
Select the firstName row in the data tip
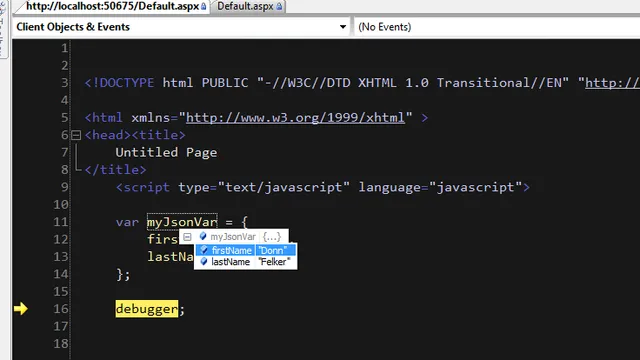click(246, 250)
